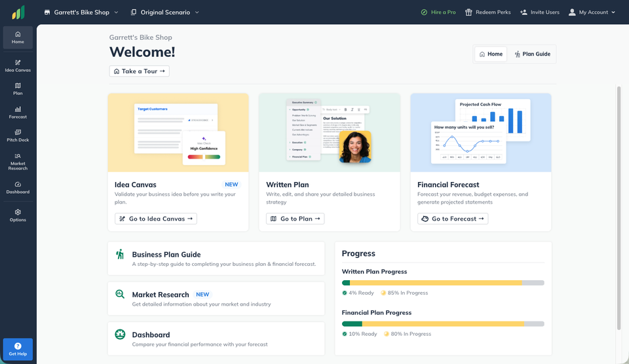
Task: Click the Business Plan Guide hiker icon
Action: (120, 254)
